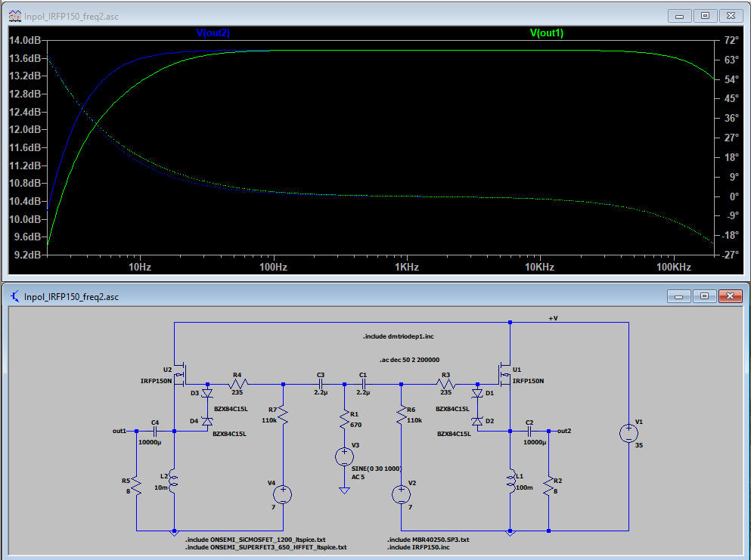Click the ONSEMI_SiCMOSFET_1200 include directive

click(256, 540)
